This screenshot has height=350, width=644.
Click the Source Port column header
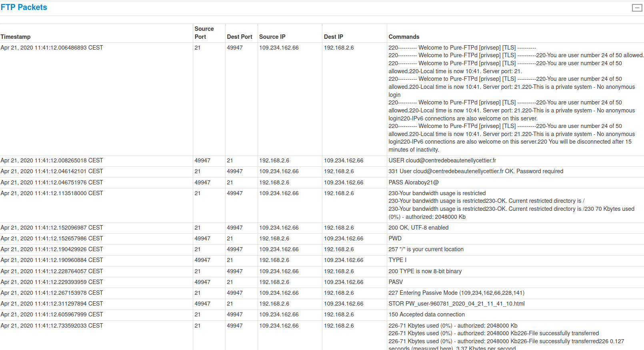pyautogui.click(x=204, y=33)
